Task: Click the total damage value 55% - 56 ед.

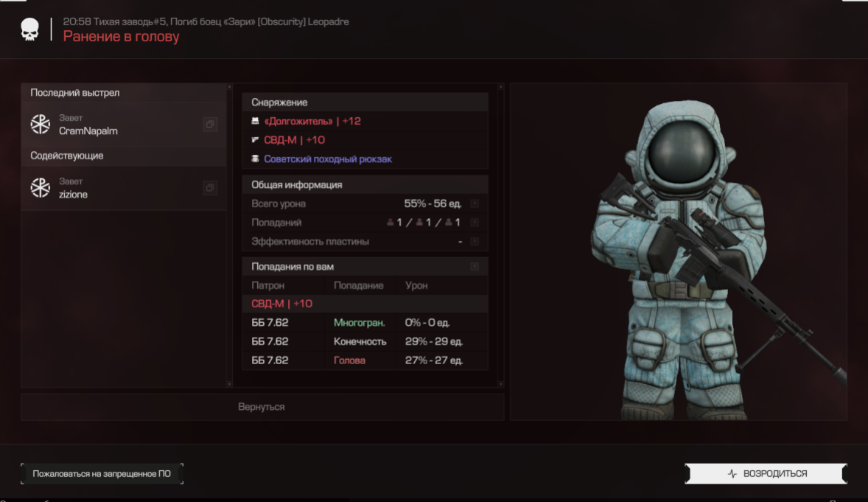Action: [x=433, y=203]
